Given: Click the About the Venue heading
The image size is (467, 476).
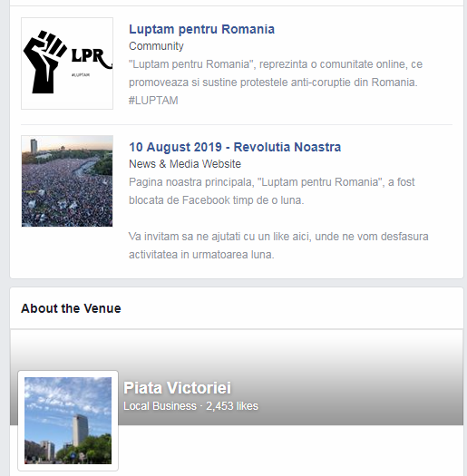Looking at the screenshot, I should pyautogui.click(x=71, y=308).
